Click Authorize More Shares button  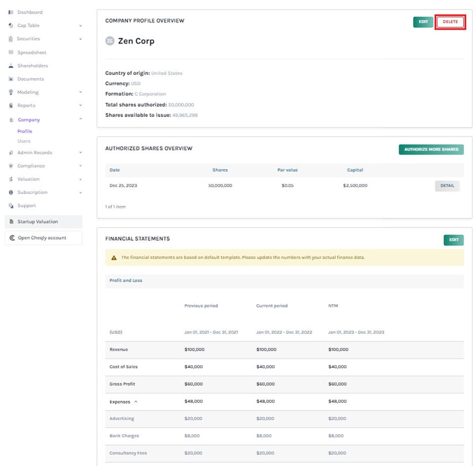[431, 149]
